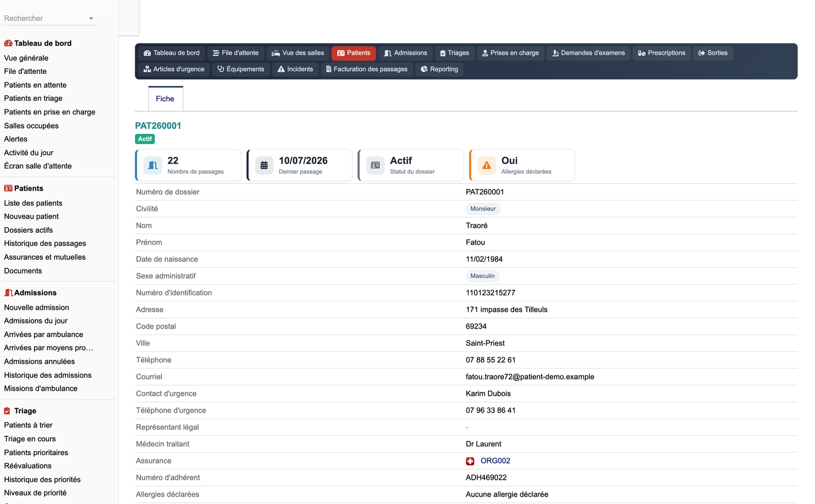
Task: Click the Facturation des passages invoice icon
Action: (329, 69)
